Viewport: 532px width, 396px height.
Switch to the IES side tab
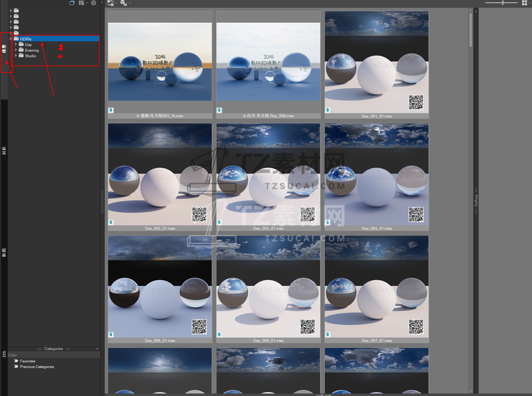pyautogui.click(x=4, y=354)
